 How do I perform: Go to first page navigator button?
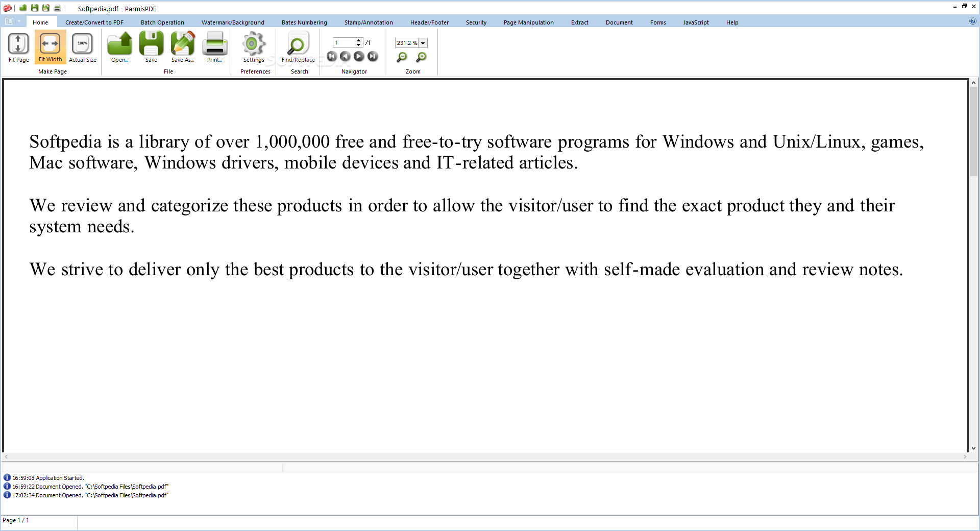332,56
